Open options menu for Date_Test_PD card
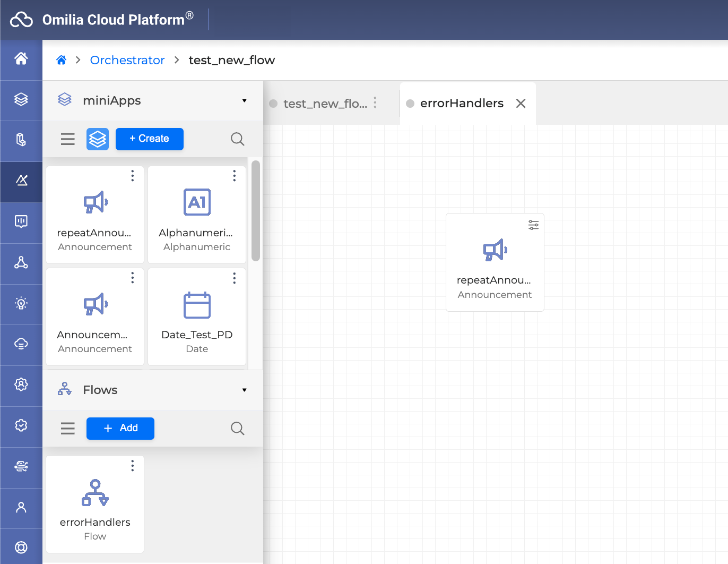 pos(234,278)
